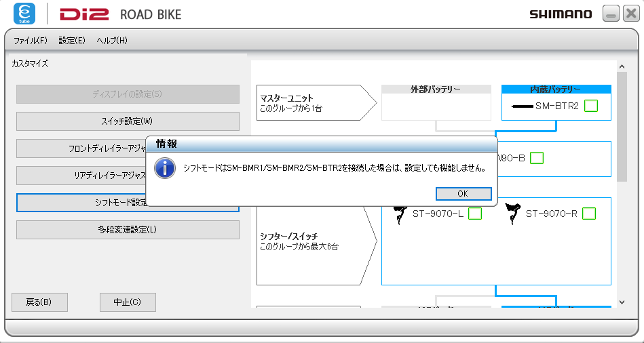Image resolution: width=644 pixels, height=343 pixels.
Task: Click the シフトモード設定 button
Action: tap(81, 203)
